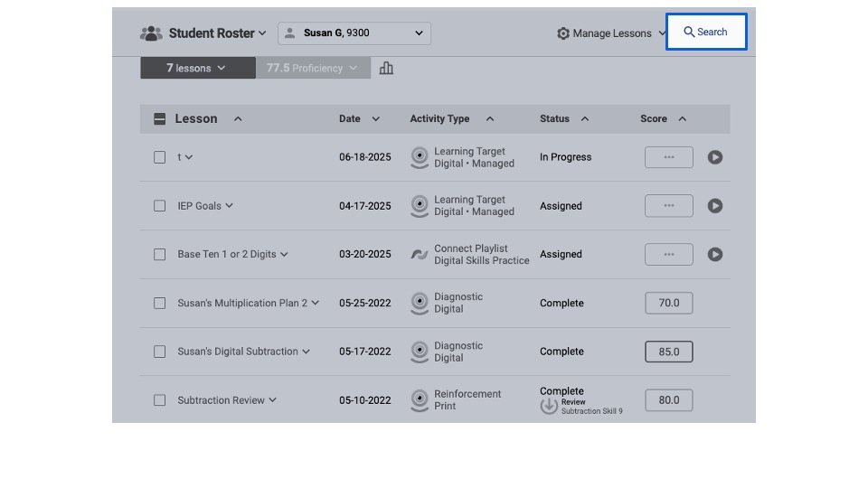Open the bar chart report icon
The image size is (868, 488).
point(386,68)
